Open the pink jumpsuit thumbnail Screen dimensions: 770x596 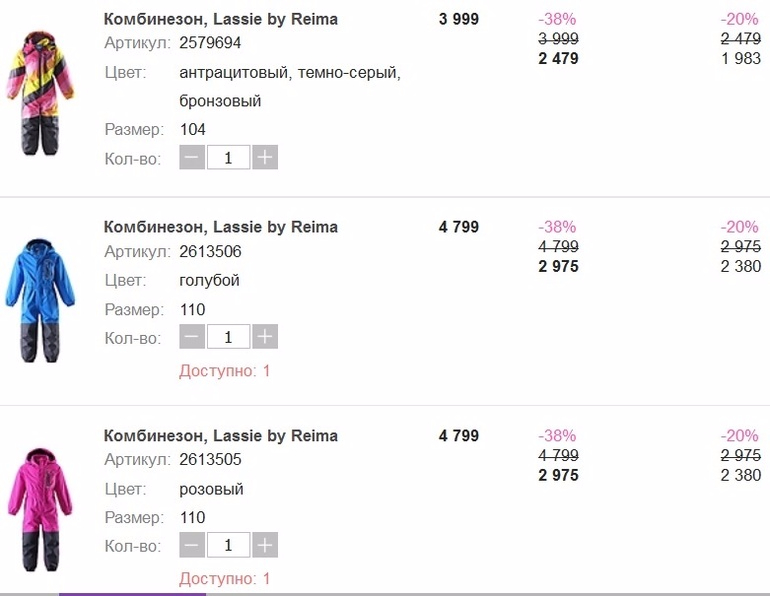point(40,508)
